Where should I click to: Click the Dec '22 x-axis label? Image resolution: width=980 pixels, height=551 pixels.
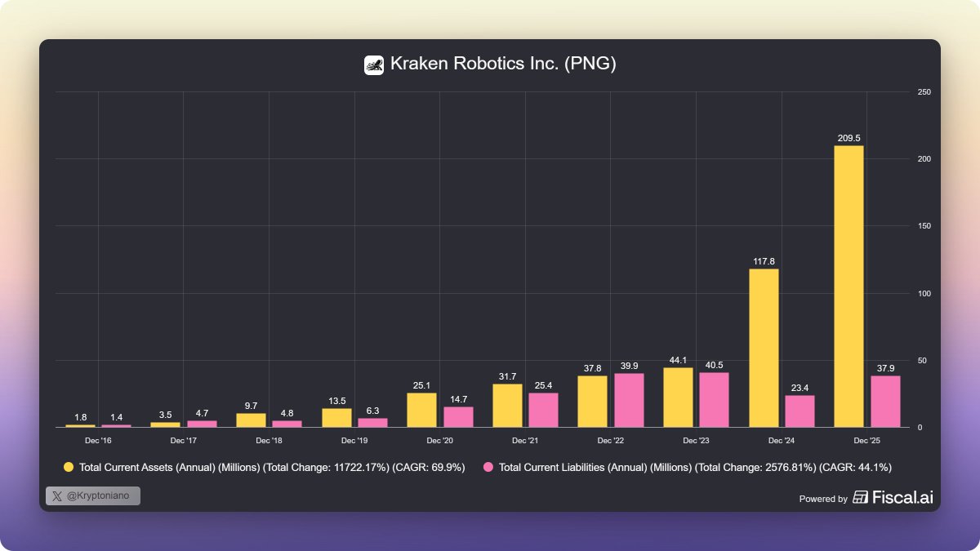tap(610, 441)
